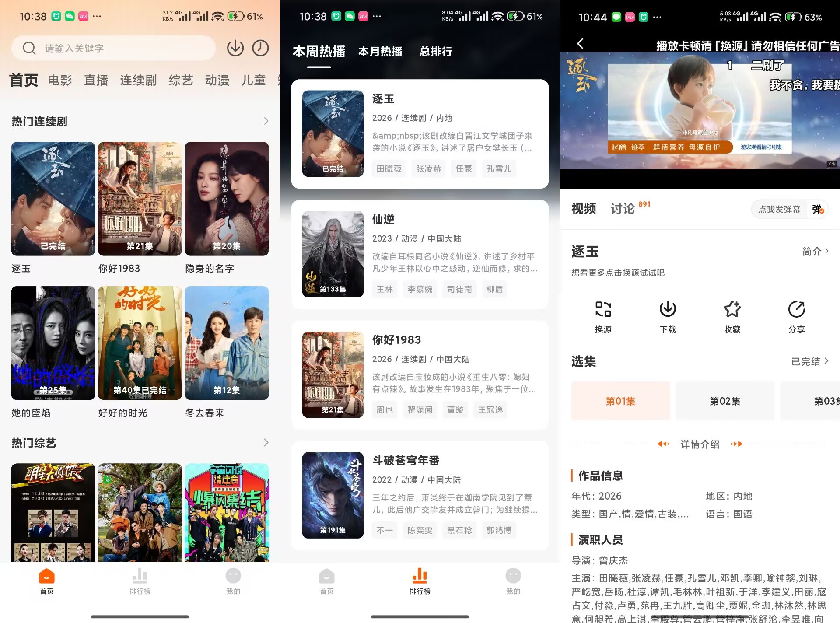The height and width of the screenshot is (623, 840).
Task: Open search history via the clock icon
Action: click(x=260, y=48)
